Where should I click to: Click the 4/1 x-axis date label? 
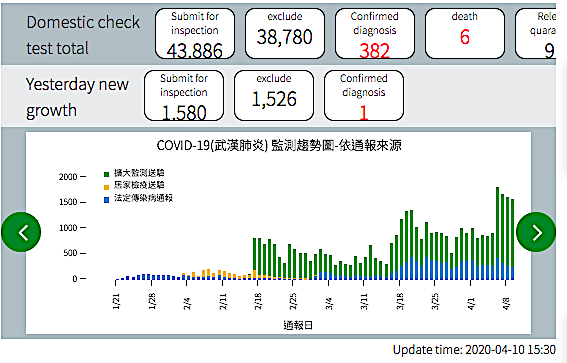tap(470, 303)
